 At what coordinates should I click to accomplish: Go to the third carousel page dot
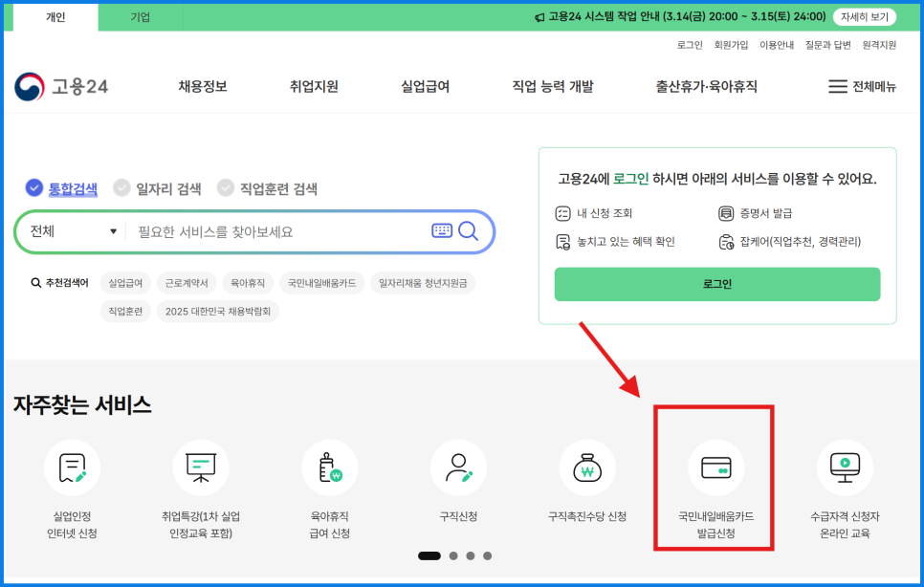pyautogui.click(x=471, y=555)
